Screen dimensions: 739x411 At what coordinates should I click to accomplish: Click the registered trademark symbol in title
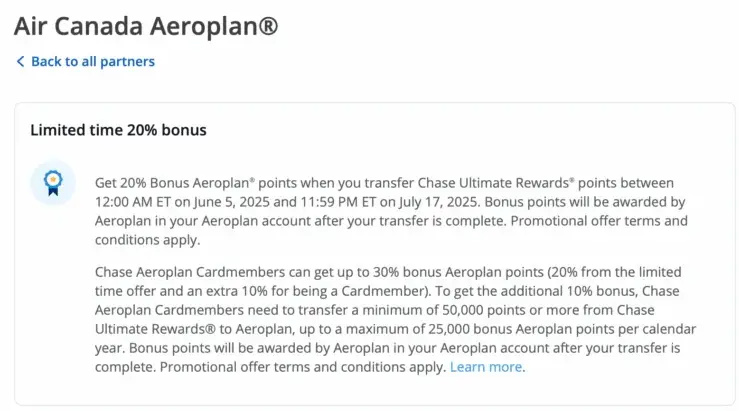[x=268, y=26]
